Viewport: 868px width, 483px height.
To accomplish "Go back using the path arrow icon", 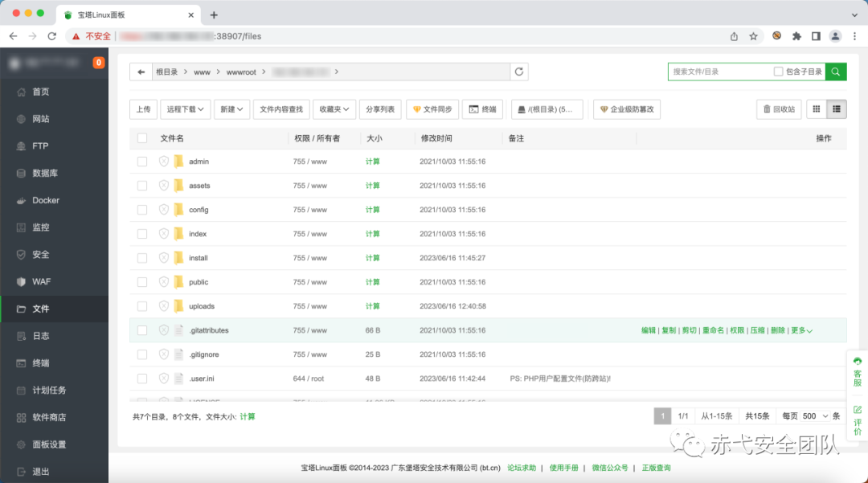I will pyautogui.click(x=141, y=72).
